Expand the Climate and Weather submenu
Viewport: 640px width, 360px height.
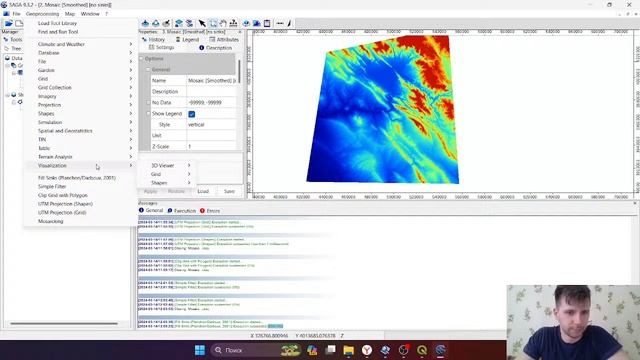81,44
